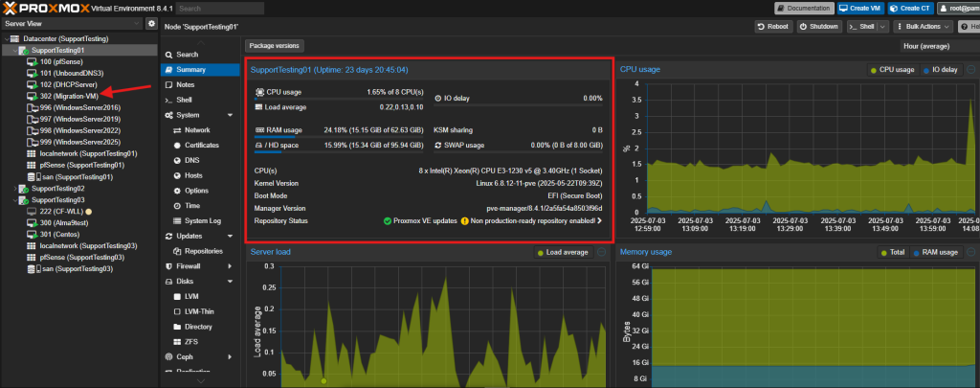The image size is (980, 388).
Task: Click the ZFS grid icon
Action: pyautogui.click(x=177, y=342)
